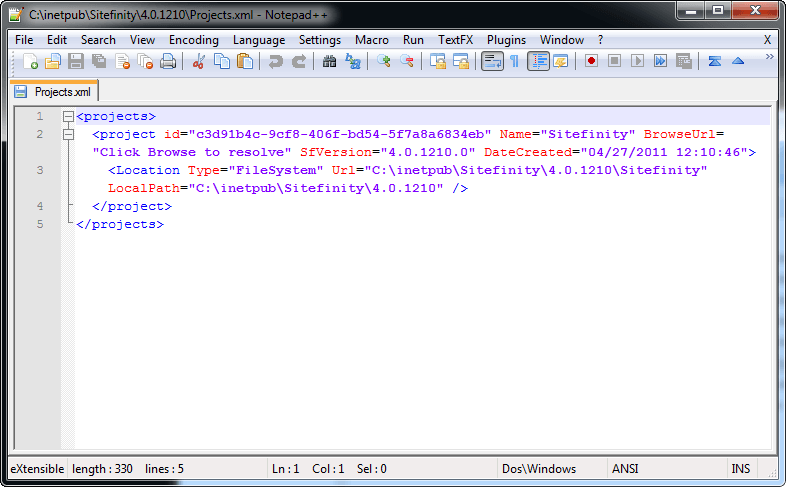Click the Zoom In toolbar icon
The height and width of the screenshot is (487, 786).
click(384, 62)
